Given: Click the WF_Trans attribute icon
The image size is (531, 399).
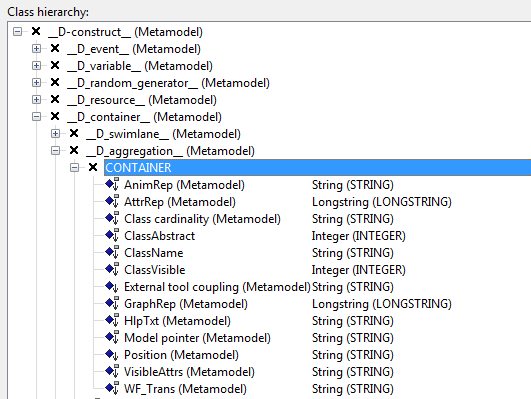Looking at the screenshot, I should click(112, 388).
